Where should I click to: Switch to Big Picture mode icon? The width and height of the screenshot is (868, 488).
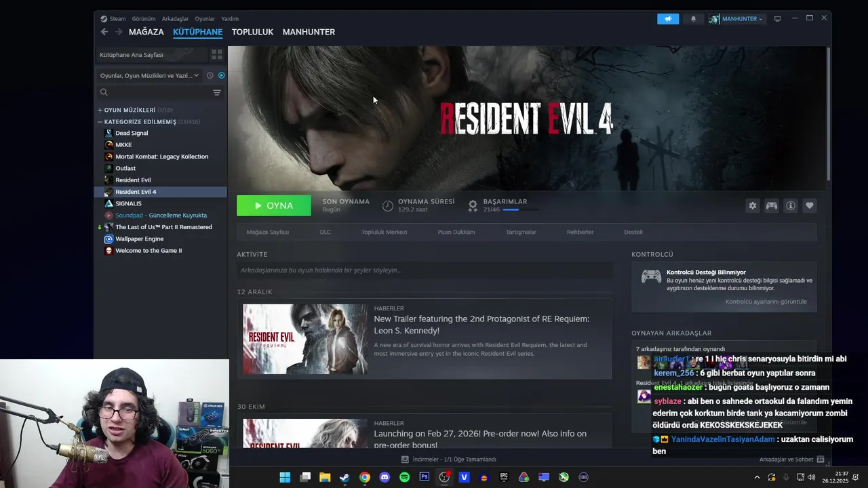point(778,19)
